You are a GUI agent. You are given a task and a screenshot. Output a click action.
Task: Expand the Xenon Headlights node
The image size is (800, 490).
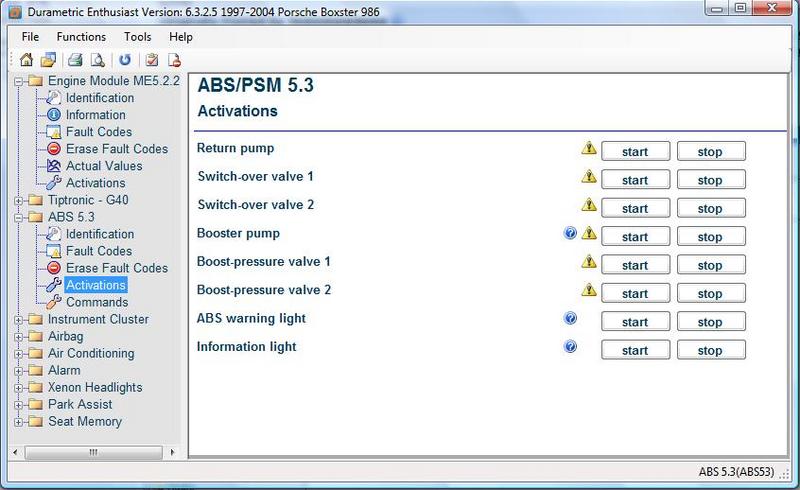point(18,388)
